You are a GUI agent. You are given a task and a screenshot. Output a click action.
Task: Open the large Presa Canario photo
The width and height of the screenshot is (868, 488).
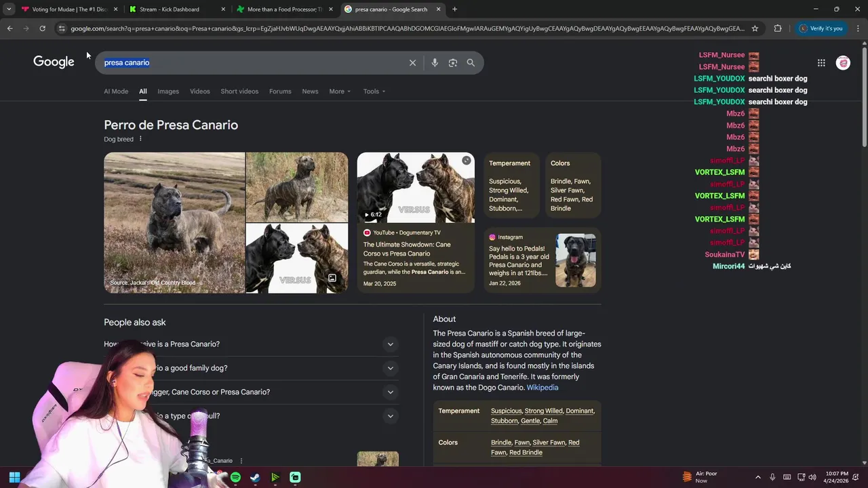click(x=174, y=222)
